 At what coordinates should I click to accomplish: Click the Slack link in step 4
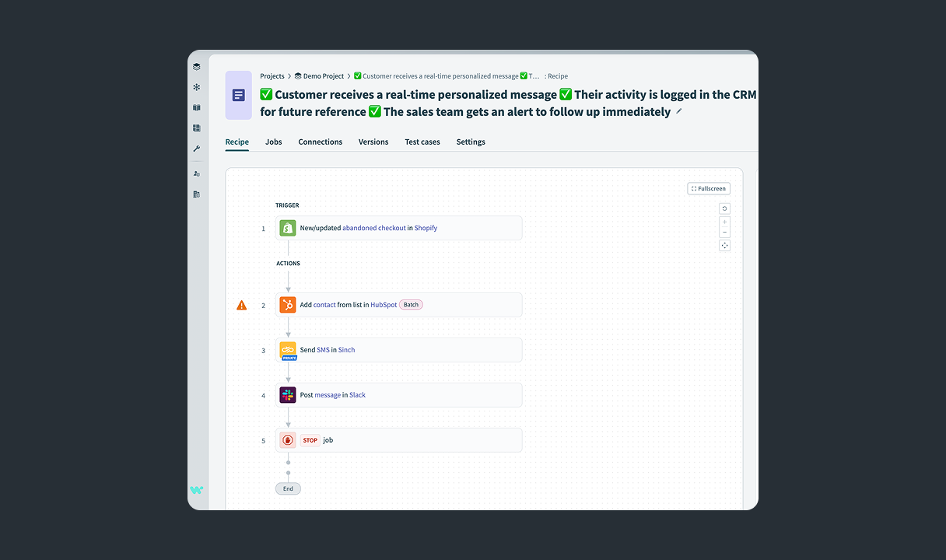(357, 395)
